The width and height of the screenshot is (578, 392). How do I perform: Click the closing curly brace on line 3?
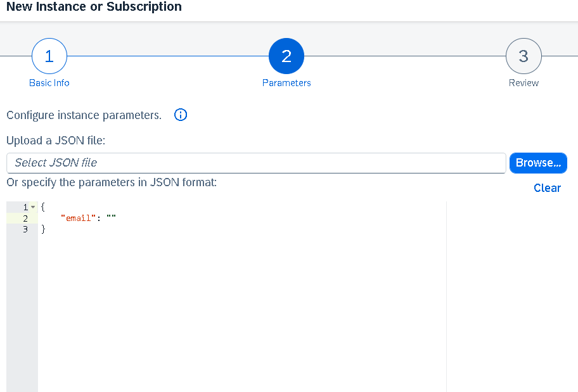43,229
